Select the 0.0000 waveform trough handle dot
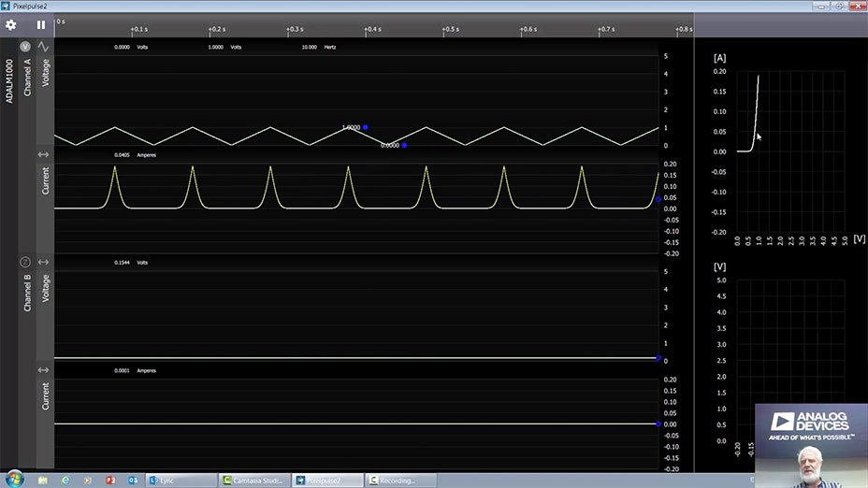Screen dimensions: 868x488 (x=405, y=145)
